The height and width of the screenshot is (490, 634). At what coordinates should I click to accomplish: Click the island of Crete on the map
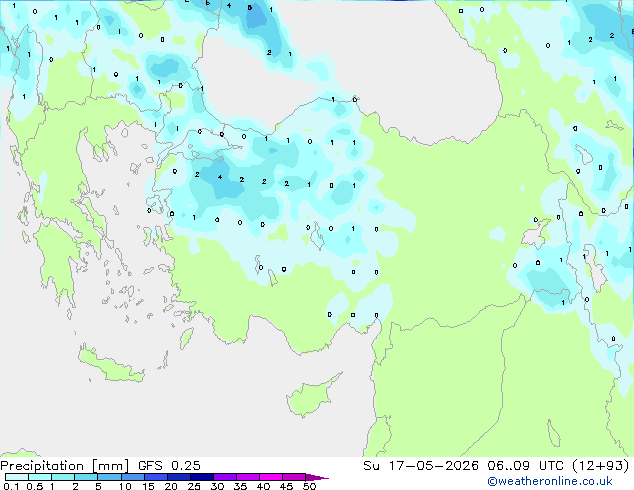point(111,366)
